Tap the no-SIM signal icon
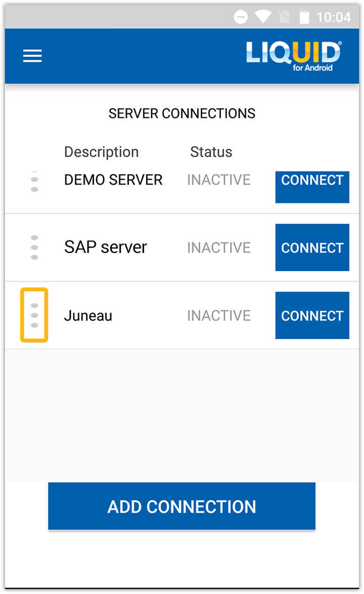 pyautogui.click(x=284, y=18)
